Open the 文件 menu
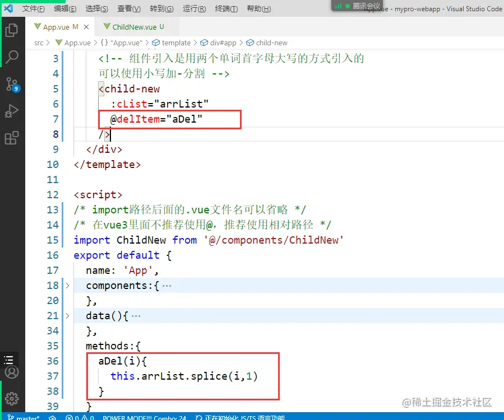 click(33, 8)
